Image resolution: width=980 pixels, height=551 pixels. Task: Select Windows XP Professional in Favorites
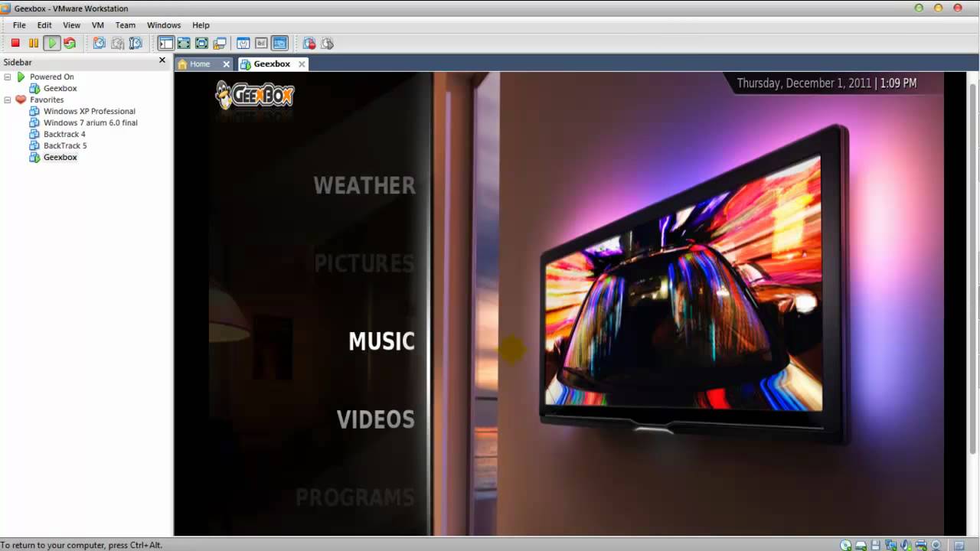point(89,111)
